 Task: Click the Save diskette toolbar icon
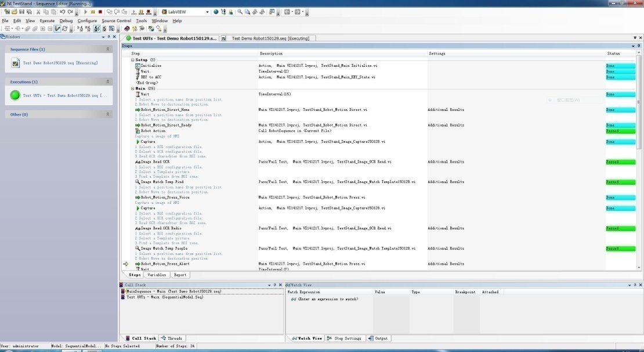22,12
